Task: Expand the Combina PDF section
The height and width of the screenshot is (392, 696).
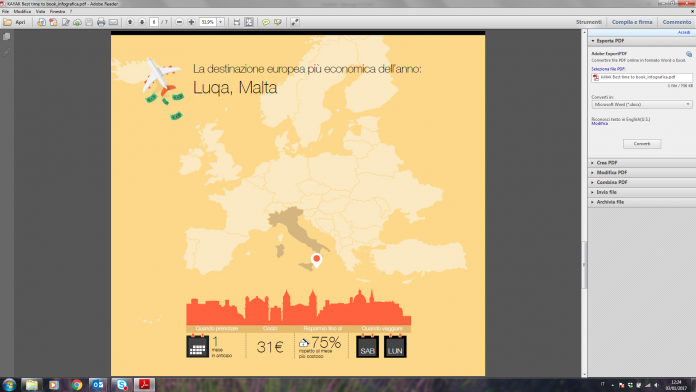Action: click(x=641, y=182)
